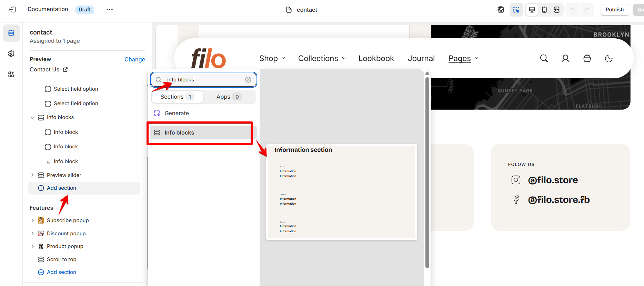
Task: Collapse the Info blocks section chevron
Action: [32, 117]
